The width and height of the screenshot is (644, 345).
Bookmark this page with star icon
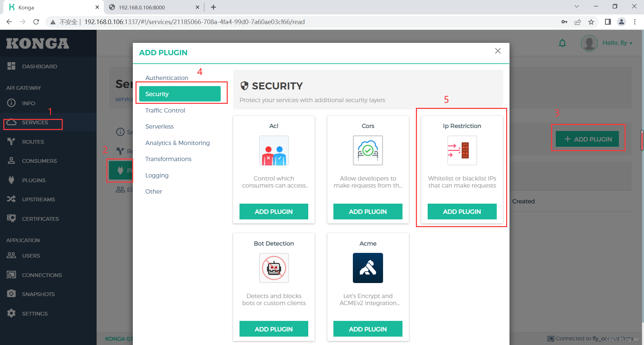pos(591,22)
